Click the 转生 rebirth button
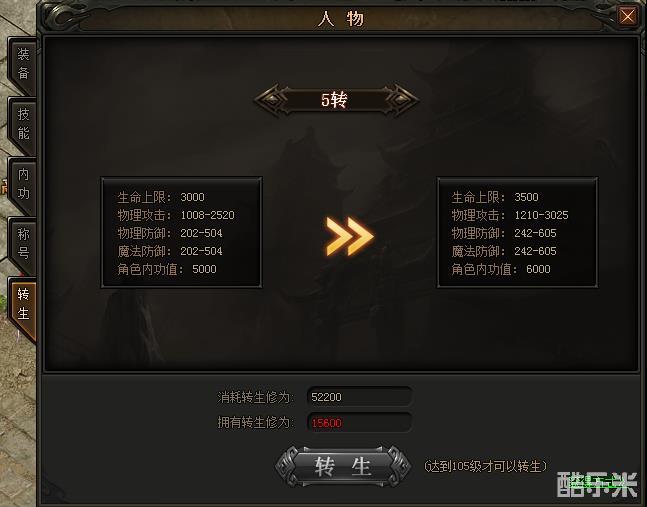 click(x=343, y=467)
